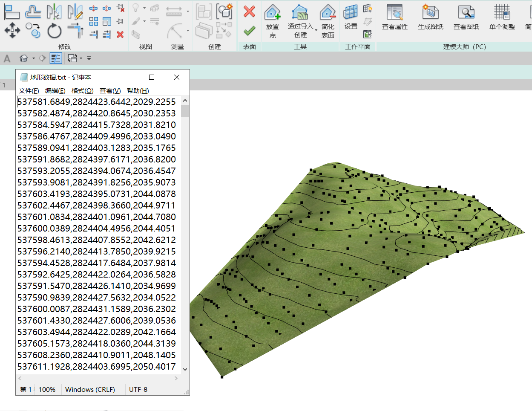The width and height of the screenshot is (532, 411).
Task: Click line starting 537581.6849 in Notepad
Action: tap(97, 102)
